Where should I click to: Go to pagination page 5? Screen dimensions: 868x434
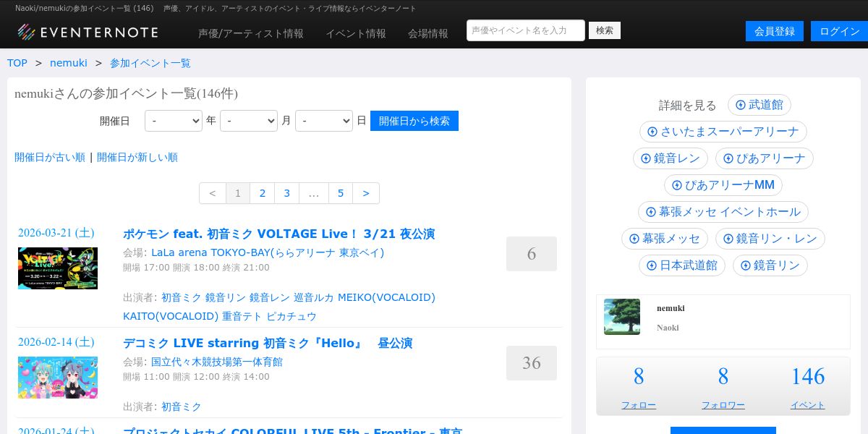341,193
